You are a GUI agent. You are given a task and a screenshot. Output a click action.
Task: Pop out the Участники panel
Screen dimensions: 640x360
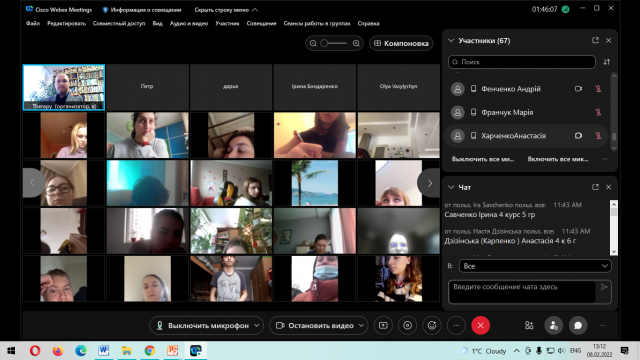click(595, 40)
